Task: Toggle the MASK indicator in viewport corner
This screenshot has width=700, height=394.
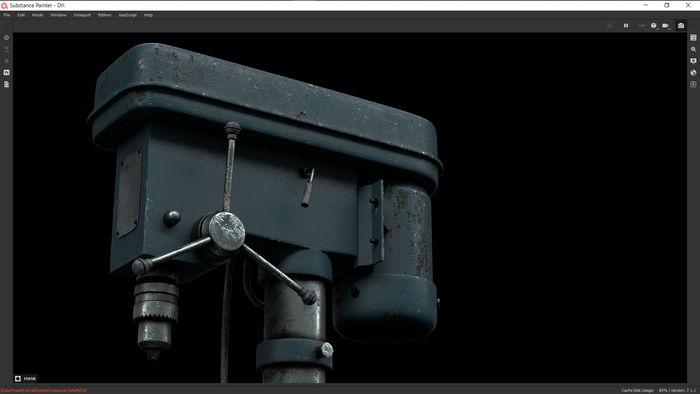Action: tap(25, 378)
